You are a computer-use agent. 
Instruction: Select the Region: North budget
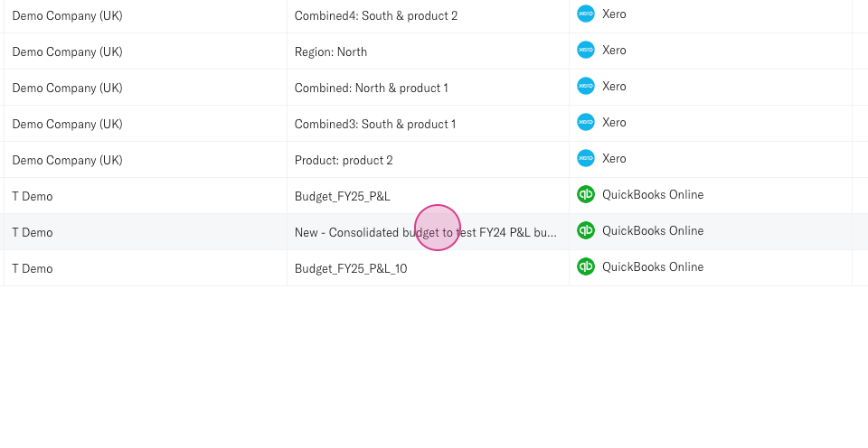click(331, 51)
